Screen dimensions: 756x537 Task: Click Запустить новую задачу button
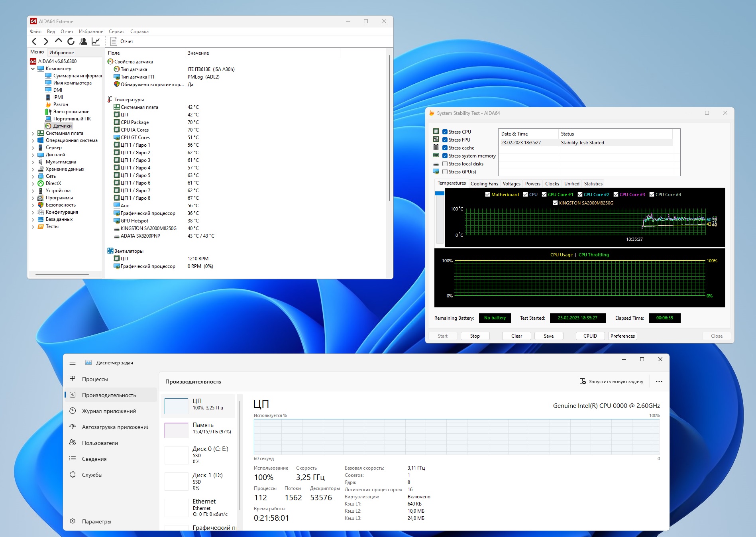pos(611,382)
